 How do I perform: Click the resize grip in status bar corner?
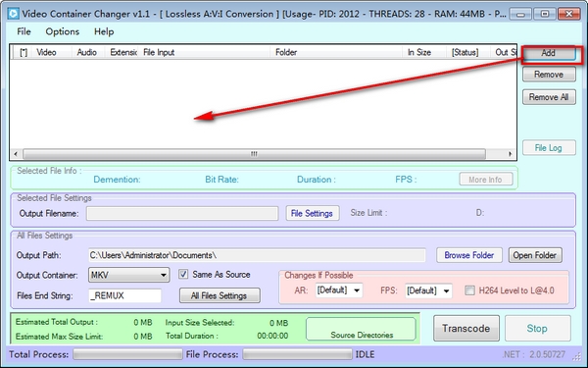click(576, 355)
